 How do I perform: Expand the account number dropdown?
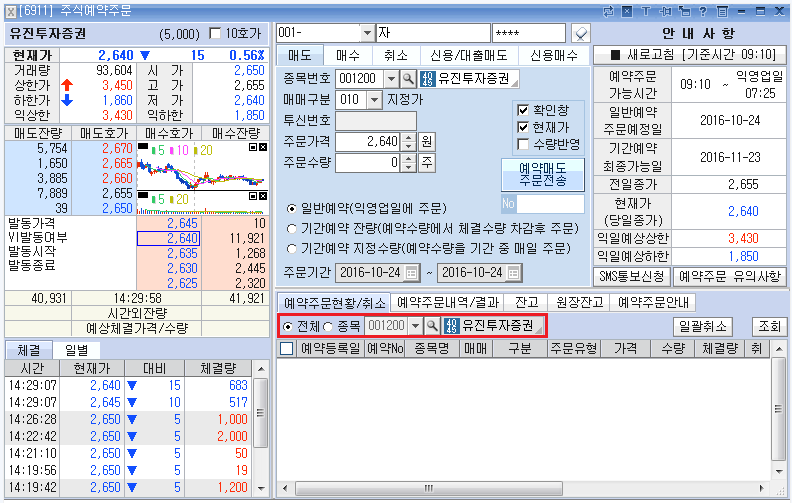point(365,34)
